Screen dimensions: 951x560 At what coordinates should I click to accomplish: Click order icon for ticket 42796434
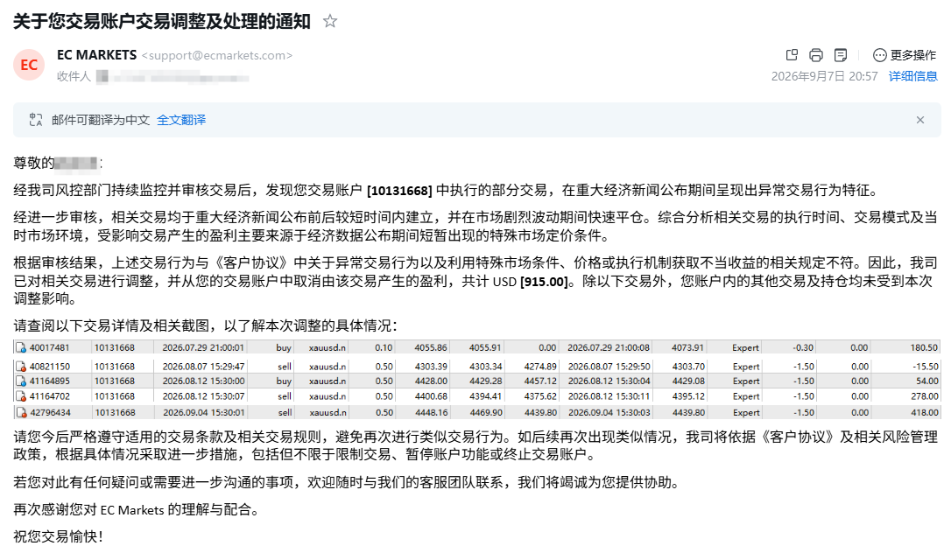click(x=21, y=413)
